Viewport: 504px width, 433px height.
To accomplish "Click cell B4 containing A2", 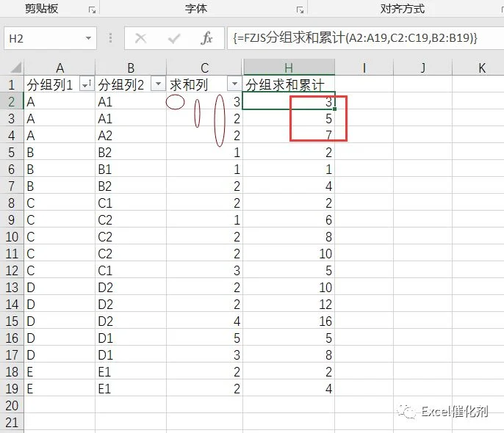I will 131,136.
